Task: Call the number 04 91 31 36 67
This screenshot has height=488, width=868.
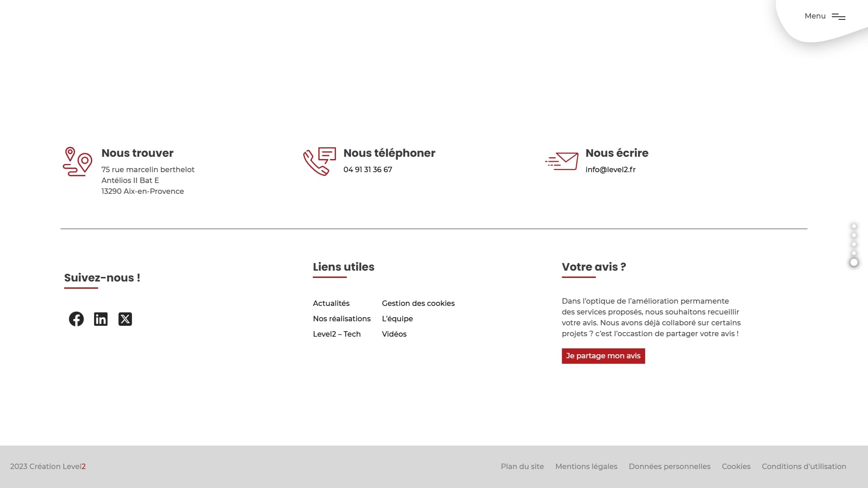Action: point(368,169)
